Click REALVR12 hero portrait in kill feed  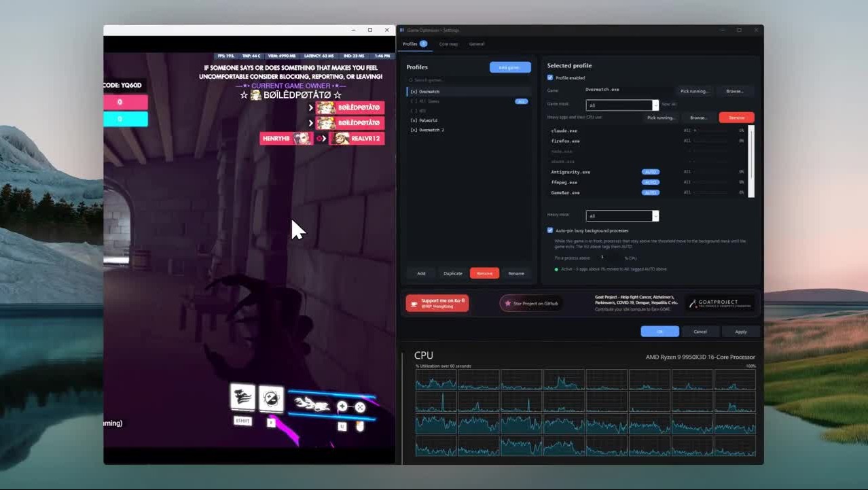(x=340, y=139)
